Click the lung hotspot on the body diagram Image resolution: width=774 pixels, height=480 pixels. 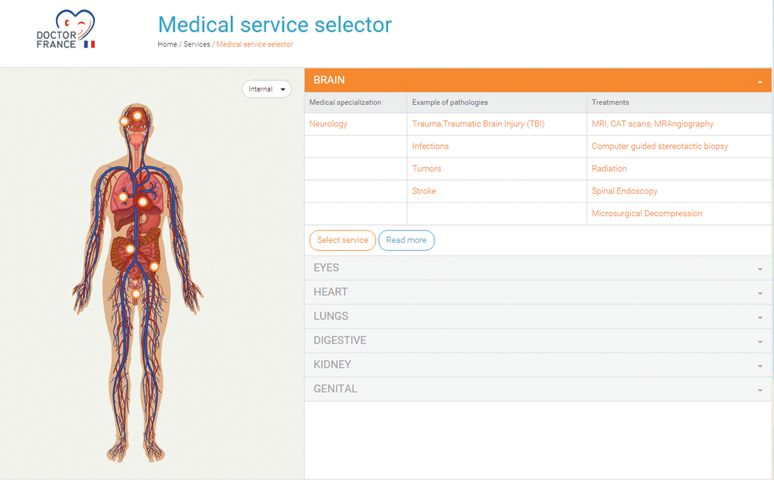point(122,197)
